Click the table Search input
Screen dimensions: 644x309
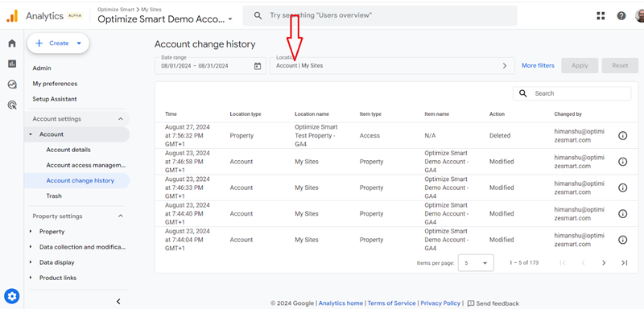(572, 93)
